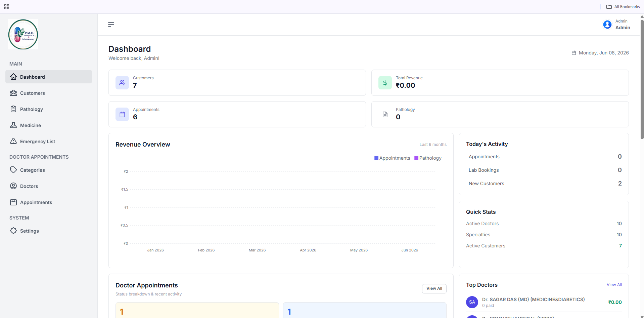The width and height of the screenshot is (644, 318).
Task: Click Active Customers quick stat
Action: (544, 246)
